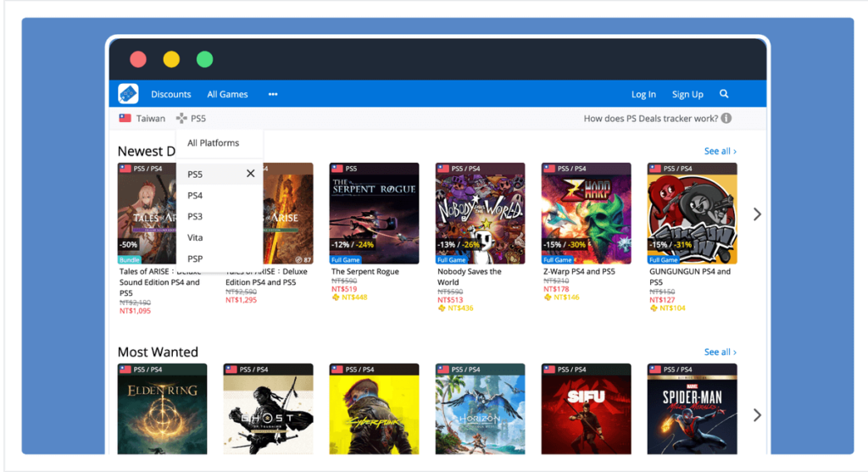Open Tales of ARISE Deluxe Sound Edition cover
Screen dimensions: 868x472
pyautogui.click(x=147, y=213)
